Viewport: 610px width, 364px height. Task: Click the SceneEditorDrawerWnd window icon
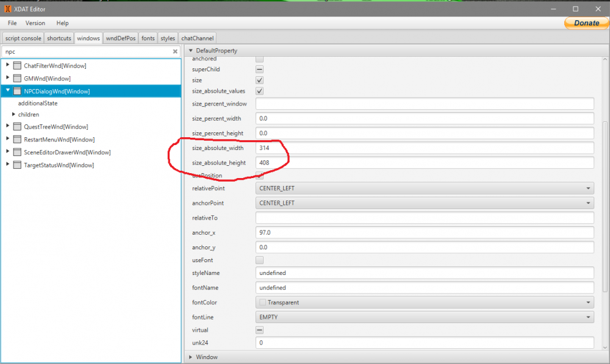pyautogui.click(x=18, y=152)
